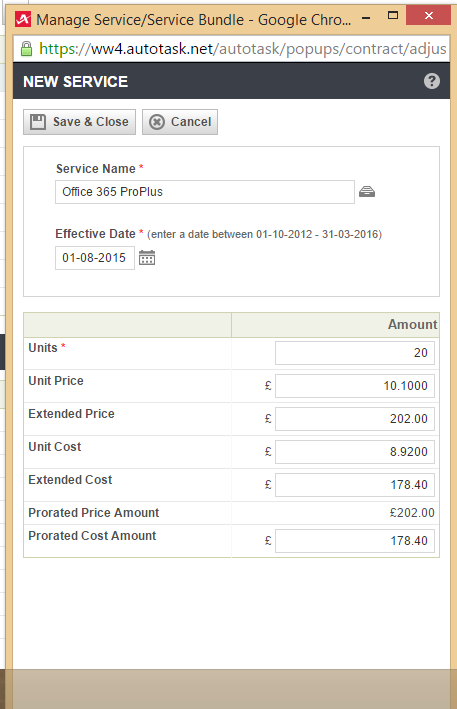Screen dimensions: 457x709
Task: Click the Prorated Price Amount label
Action: click(94, 513)
